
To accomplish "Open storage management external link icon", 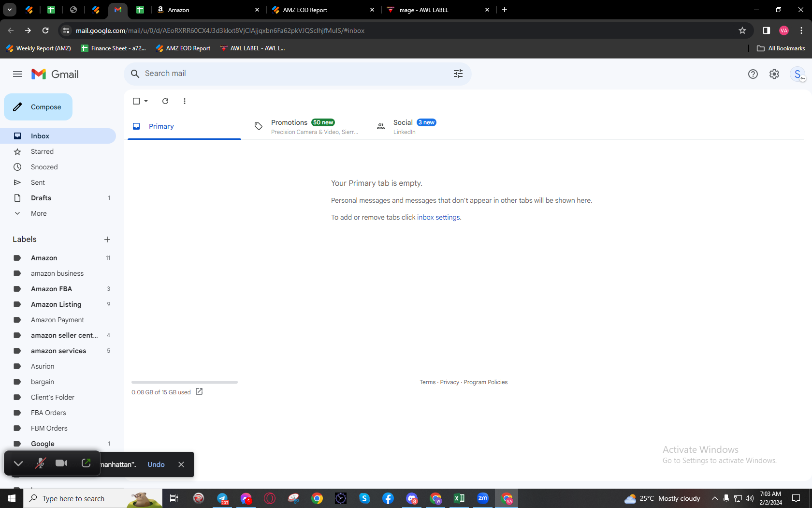I will tap(199, 391).
